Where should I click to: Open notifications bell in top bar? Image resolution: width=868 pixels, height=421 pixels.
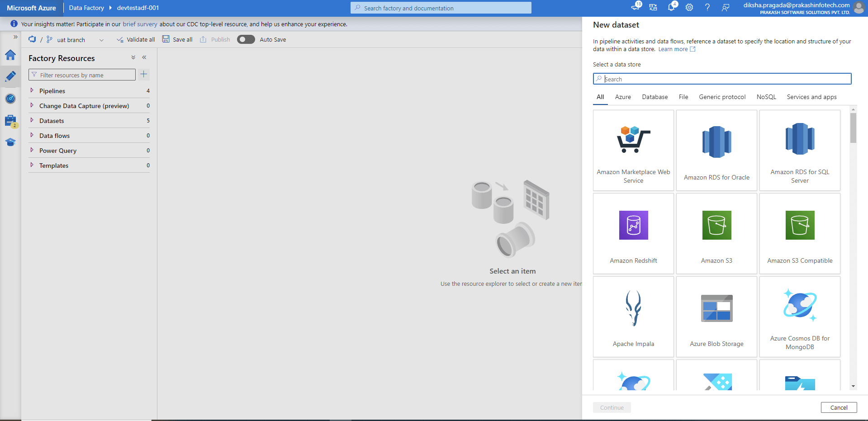click(671, 8)
